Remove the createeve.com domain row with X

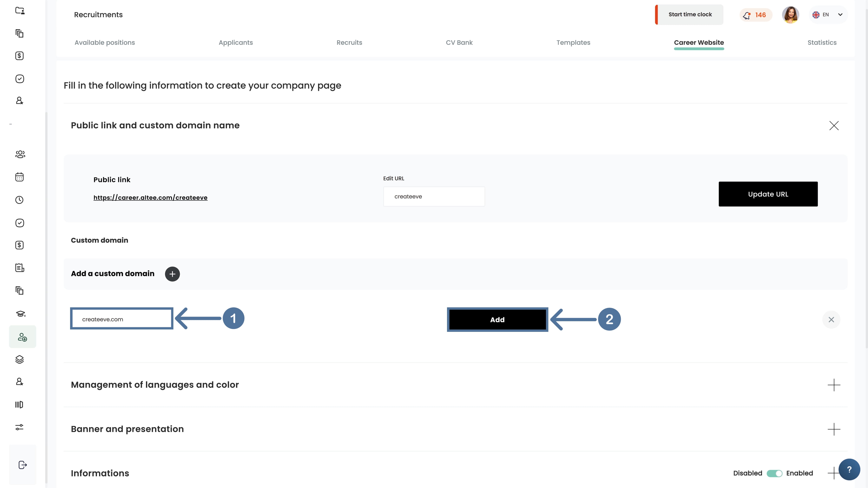831,320
